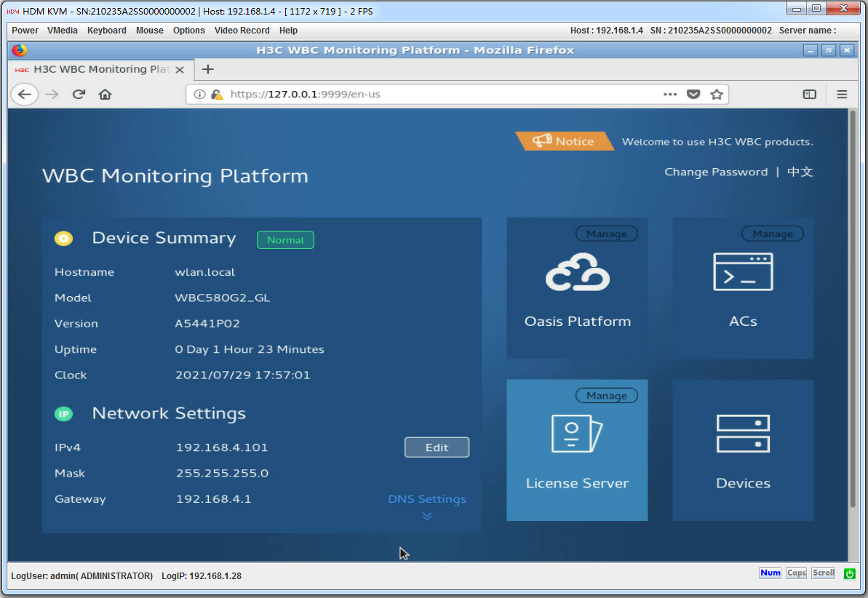Open the Mouse menu
Image resolution: width=868 pixels, height=598 pixels.
coord(149,31)
